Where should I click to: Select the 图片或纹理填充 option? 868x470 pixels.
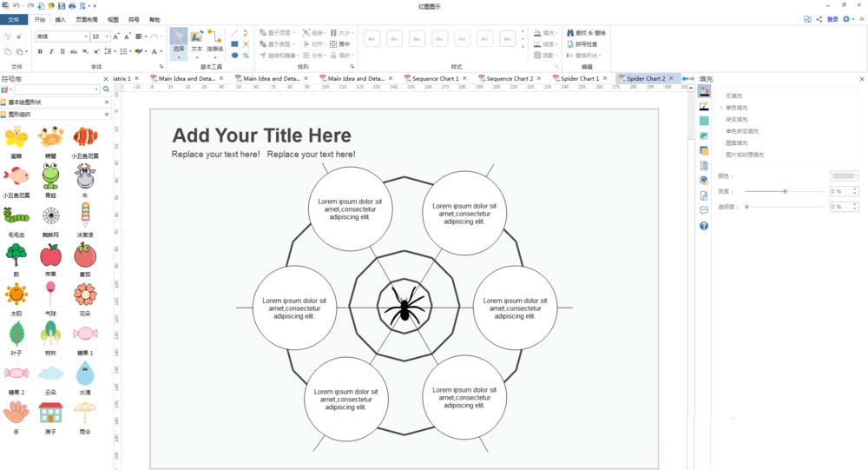pyautogui.click(x=745, y=155)
